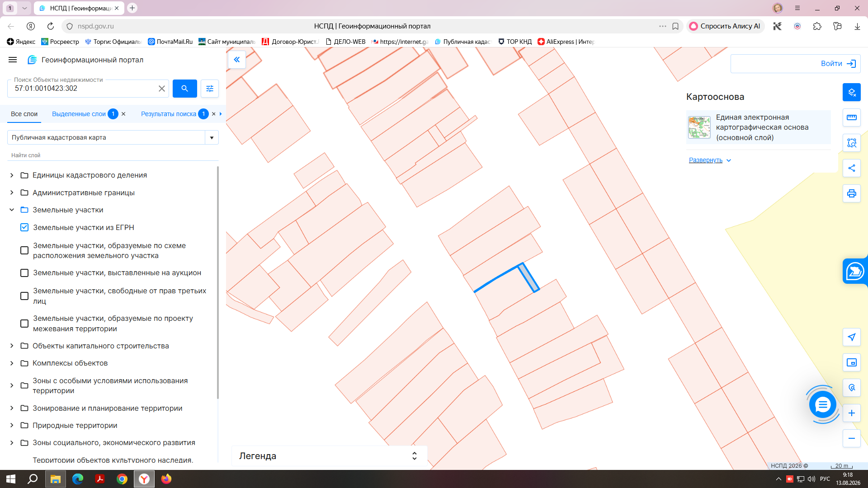This screenshot has width=868, height=488.
Task: Open browser downloads arrow icon
Action: (x=857, y=26)
